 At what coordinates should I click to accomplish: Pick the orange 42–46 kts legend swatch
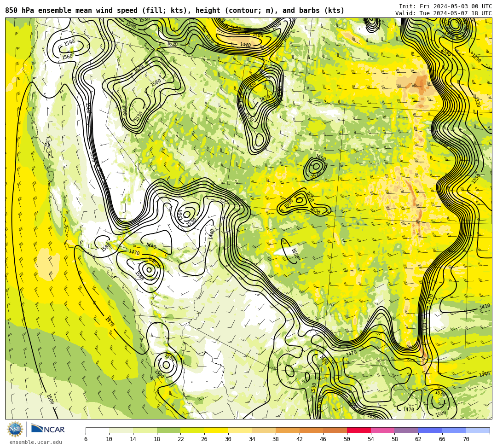[x=311, y=430]
